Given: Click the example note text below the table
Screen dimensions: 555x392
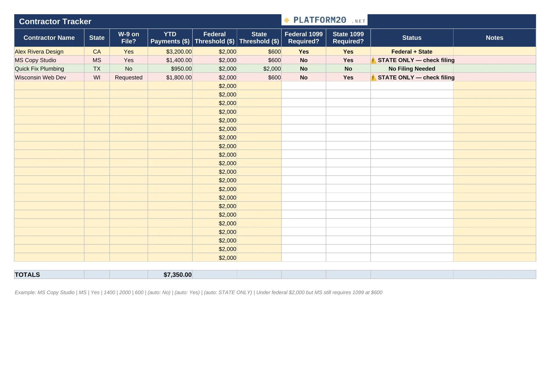Looking at the screenshot, I should pos(199,292).
